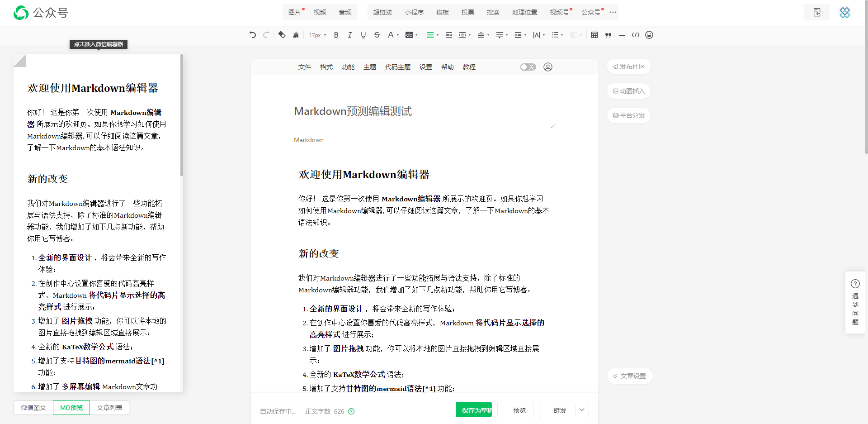Screen dimensions: 868x424
Task: Click the 平台分发 button
Action: [x=629, y=115]
